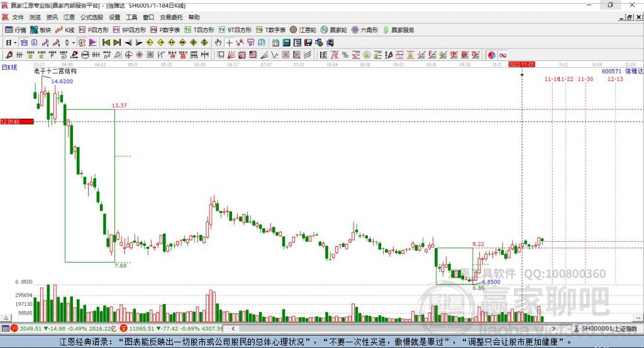
Task: Open the P四方形 tool
Action: [94, 30]
